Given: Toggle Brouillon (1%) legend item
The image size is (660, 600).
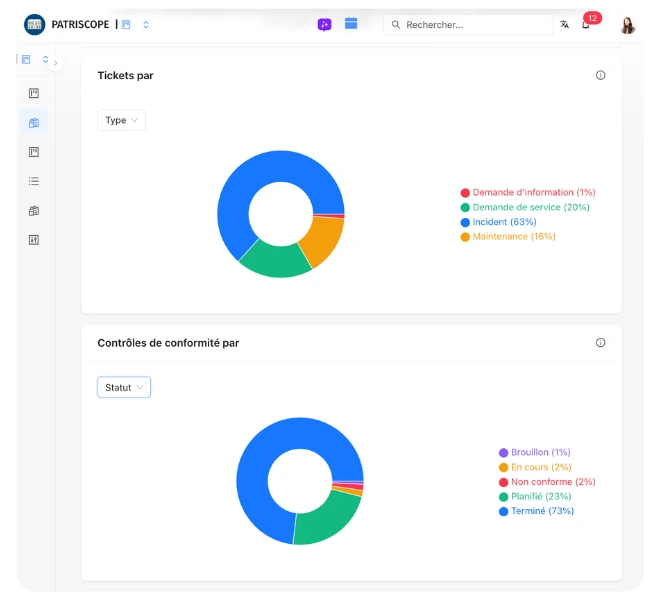Looking at the screenshot, I should coord(535,453).
